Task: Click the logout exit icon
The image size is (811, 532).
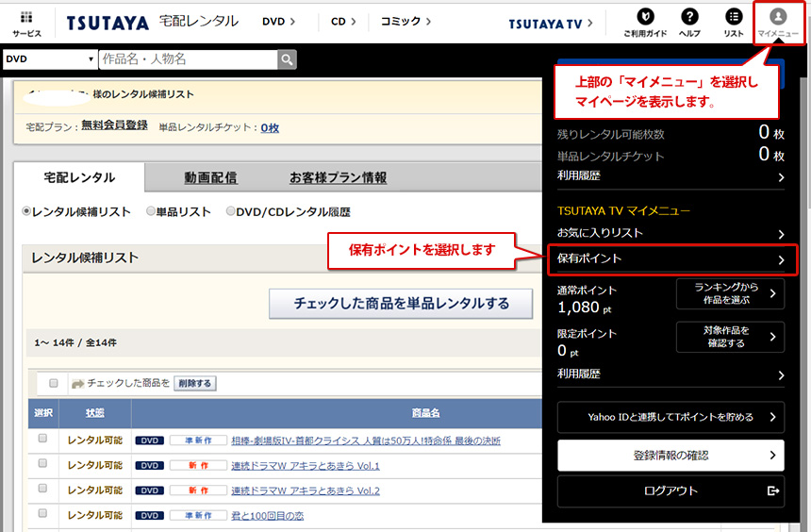Action: pos(772,490)
